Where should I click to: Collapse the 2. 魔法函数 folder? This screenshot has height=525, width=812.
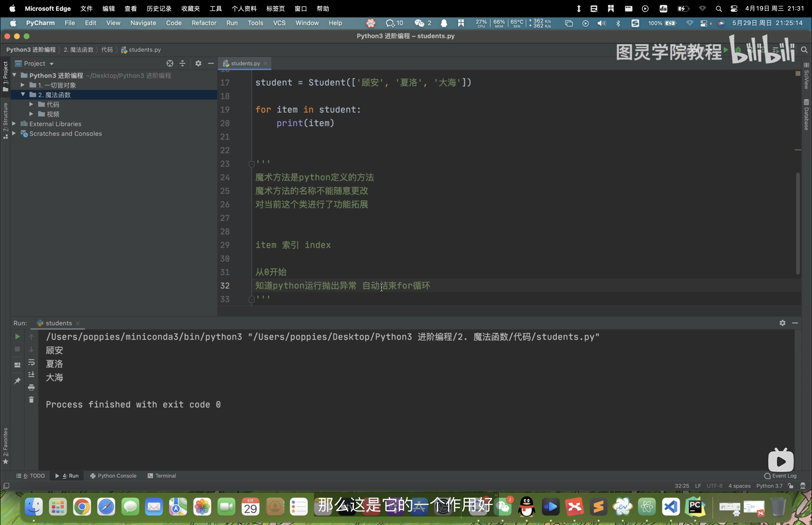click(23, 94)
